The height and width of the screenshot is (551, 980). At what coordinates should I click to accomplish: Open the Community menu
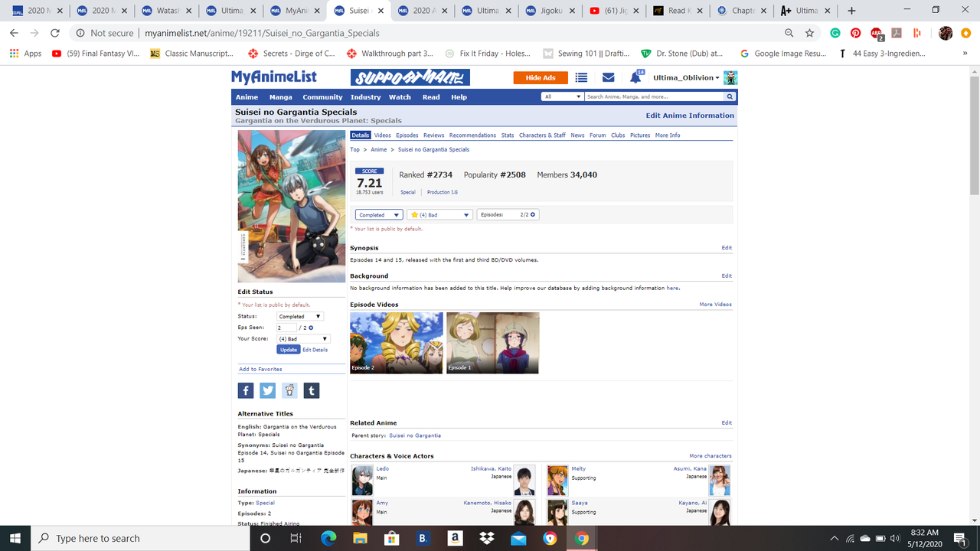322,97
